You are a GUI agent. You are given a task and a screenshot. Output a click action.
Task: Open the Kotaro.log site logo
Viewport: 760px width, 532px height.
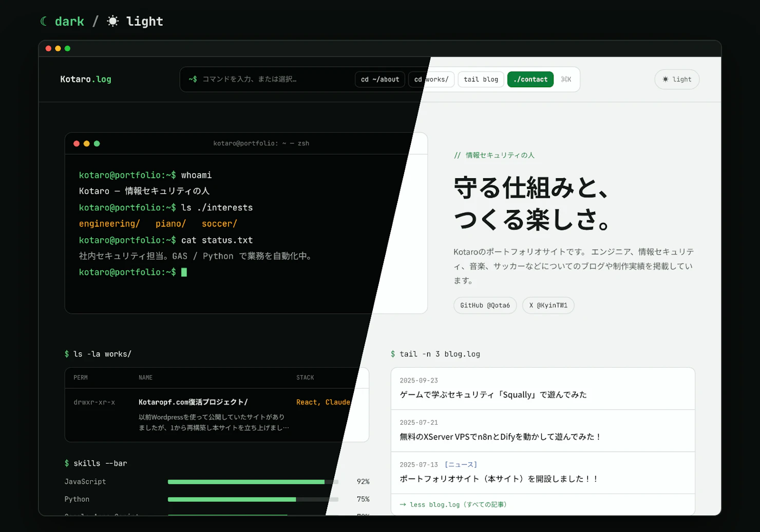click(86, 79)
